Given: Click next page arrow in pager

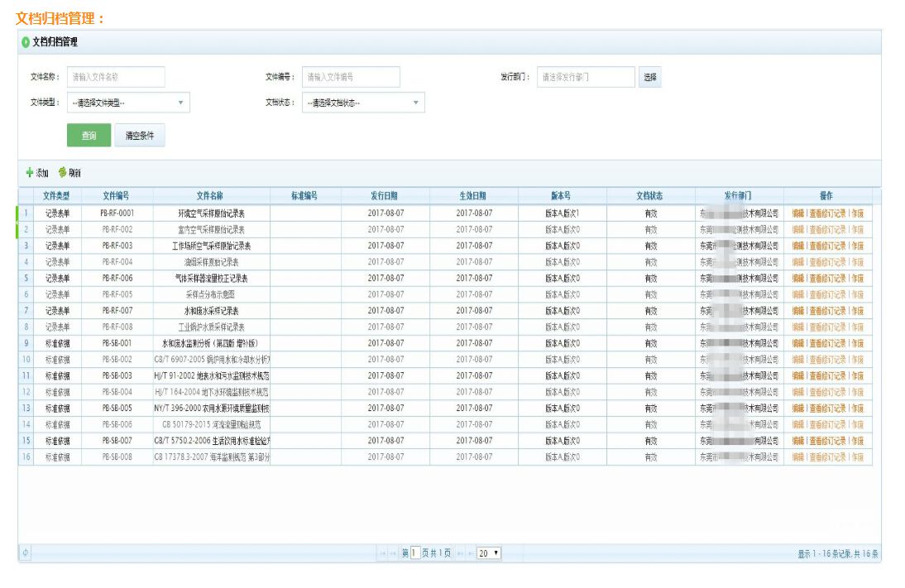Looking at the screenshot, I should pyautogui.click(x=460, y=553).
